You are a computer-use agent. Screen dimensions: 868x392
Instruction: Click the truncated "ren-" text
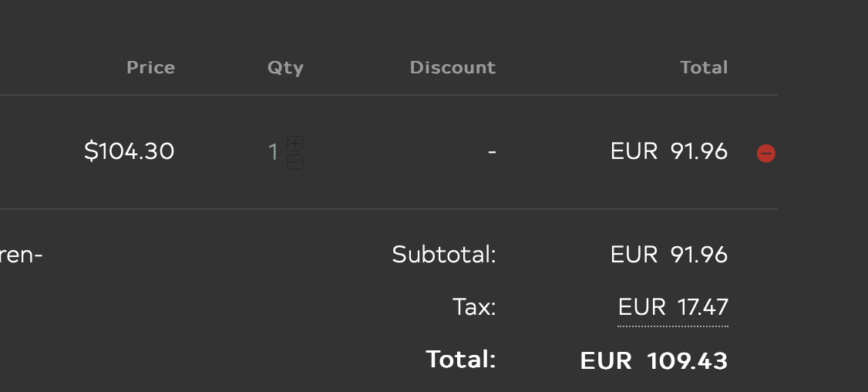(x=21, y=255)
